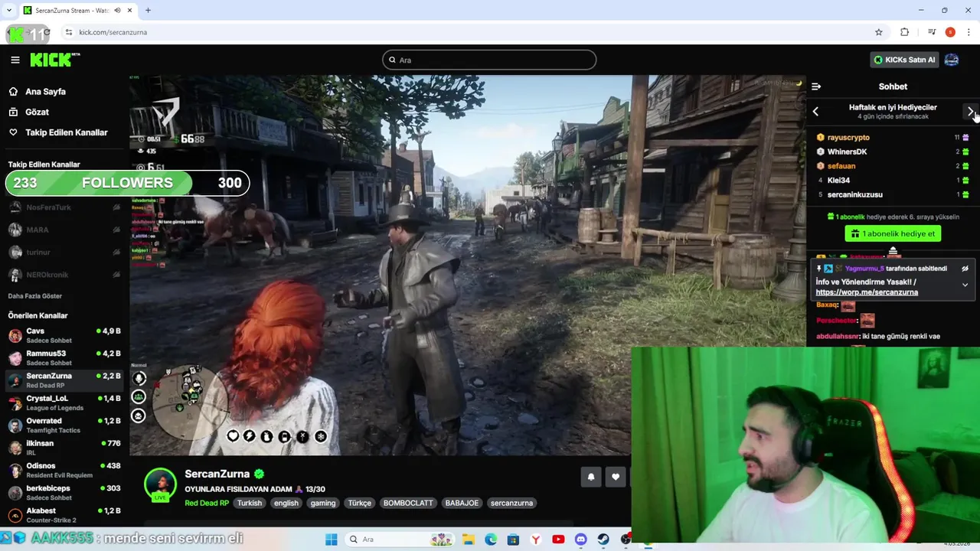Open the browser three-dot menu
The image size is (980, 551).
pyautogui.click(x=969, y=32)
